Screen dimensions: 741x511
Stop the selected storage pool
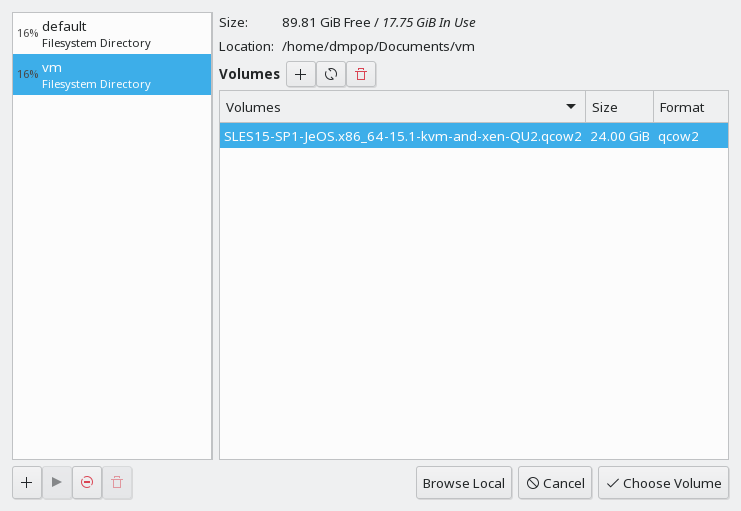pos(87,482)
